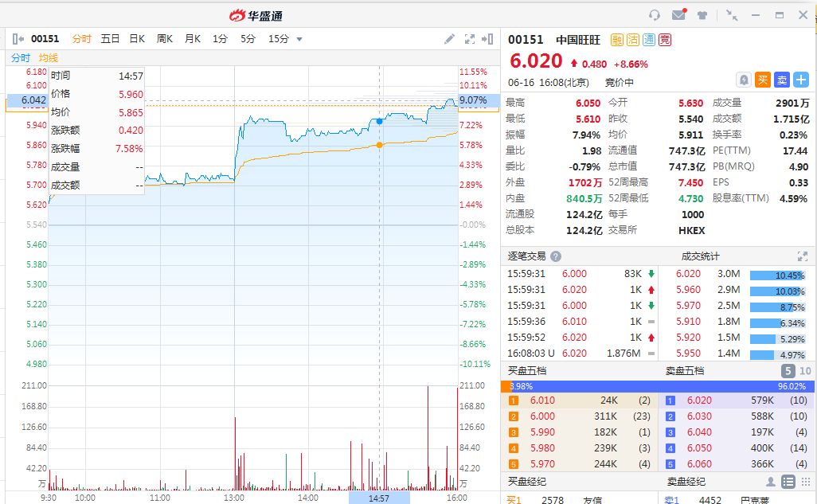Click sell level 5 blue badge
Image resolution: width=817 pixels, height=504 pixels.
(670, 464)
